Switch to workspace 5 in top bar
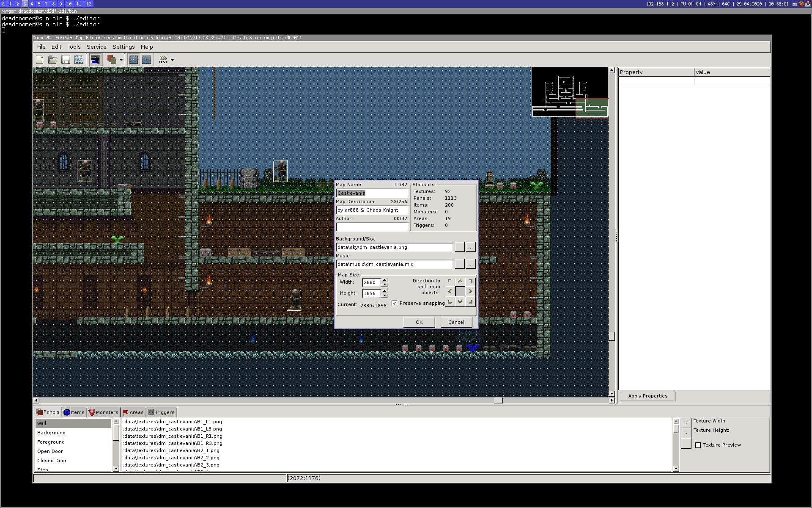The height and width of the screenshot is (508, 812). coord(39,4)
